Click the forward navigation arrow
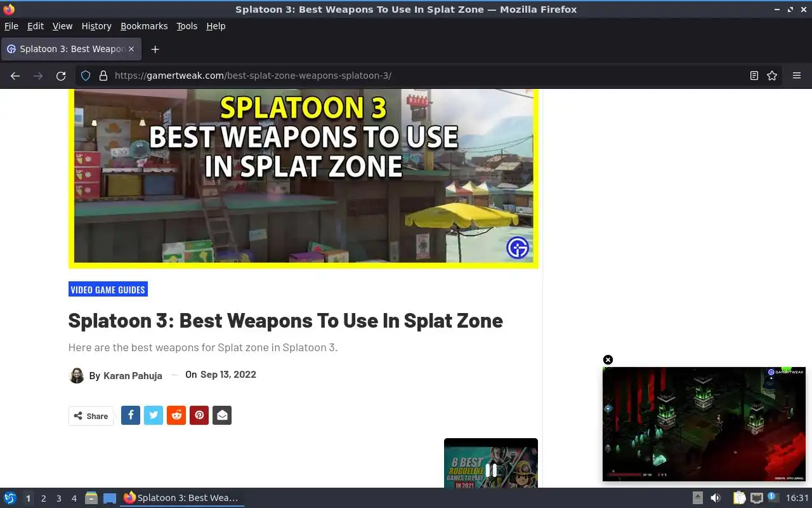 pos(38,76)
